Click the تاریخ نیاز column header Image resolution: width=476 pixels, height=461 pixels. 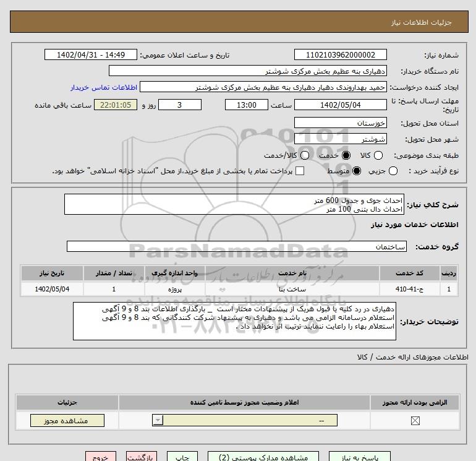point(52,273)
